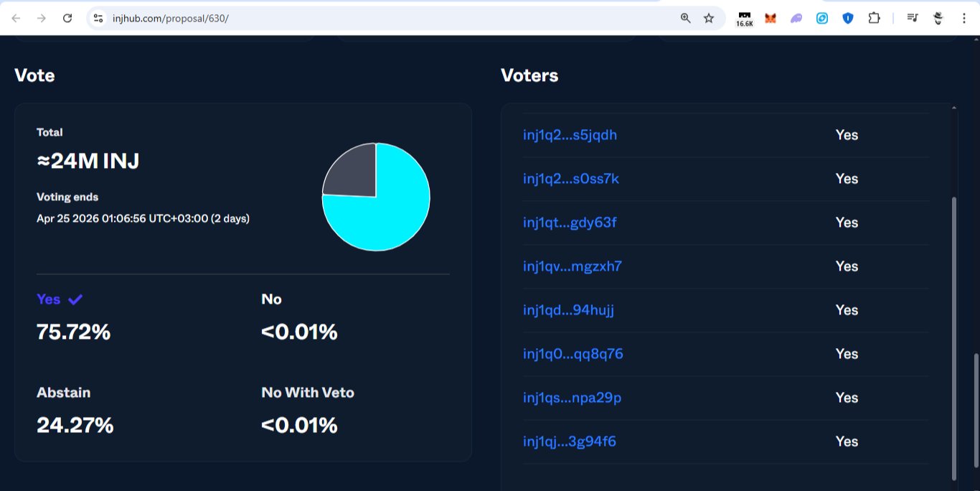The height and width of the screenshot is (491, 980).
Task: Click the extension showing 16.6K badge
Action: tap(745, 18)
